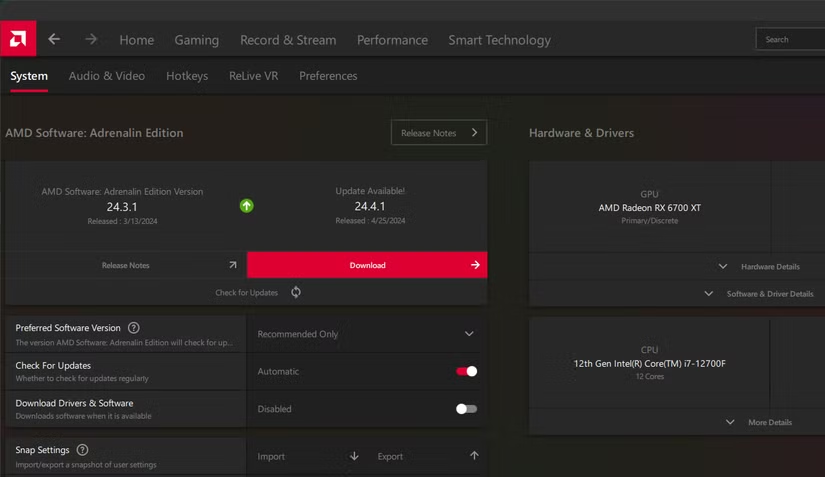Screen dimensions: 825x477
Task: Click the Import down arrow icon
Action: coord(354,456)
